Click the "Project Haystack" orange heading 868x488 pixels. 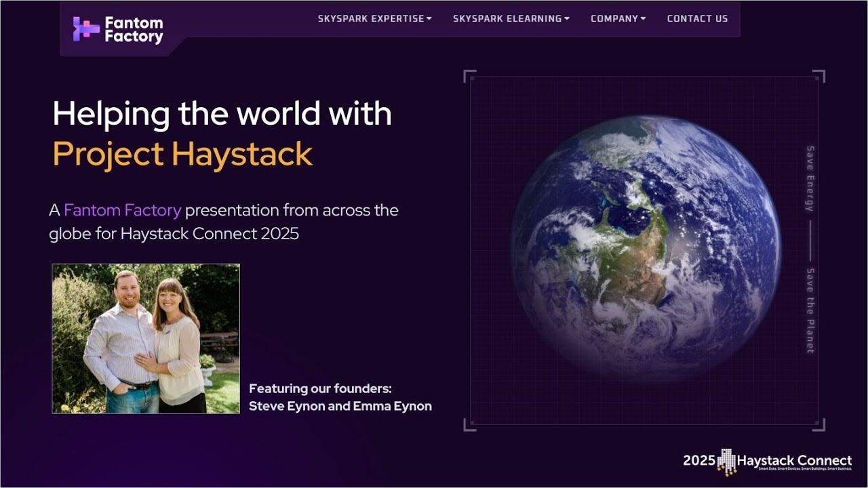click(x=182, y=154)
